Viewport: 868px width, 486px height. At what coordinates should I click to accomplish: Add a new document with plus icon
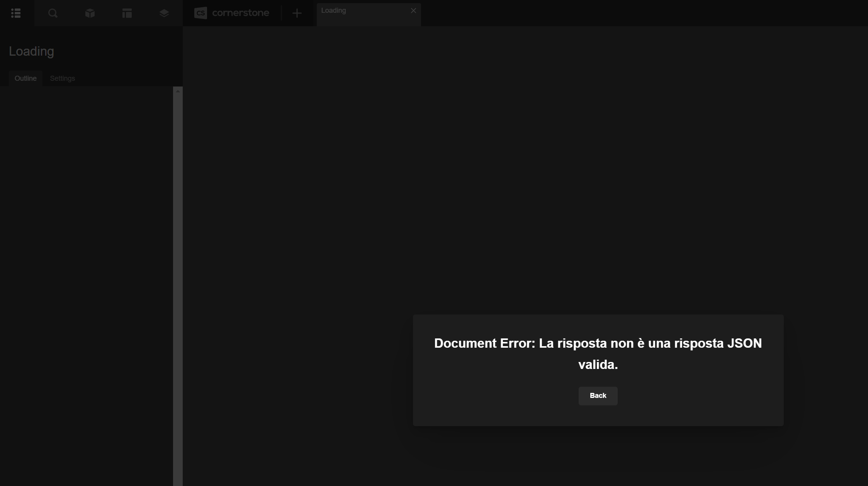pos(297,13)
